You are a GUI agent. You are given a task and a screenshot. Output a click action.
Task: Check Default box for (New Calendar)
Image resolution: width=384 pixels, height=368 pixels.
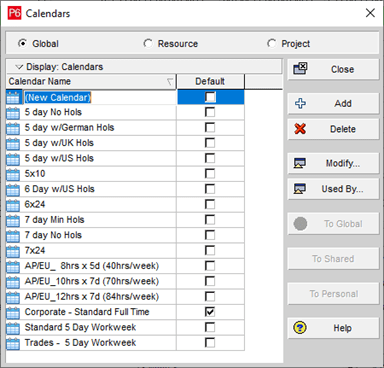click(210, 97)
